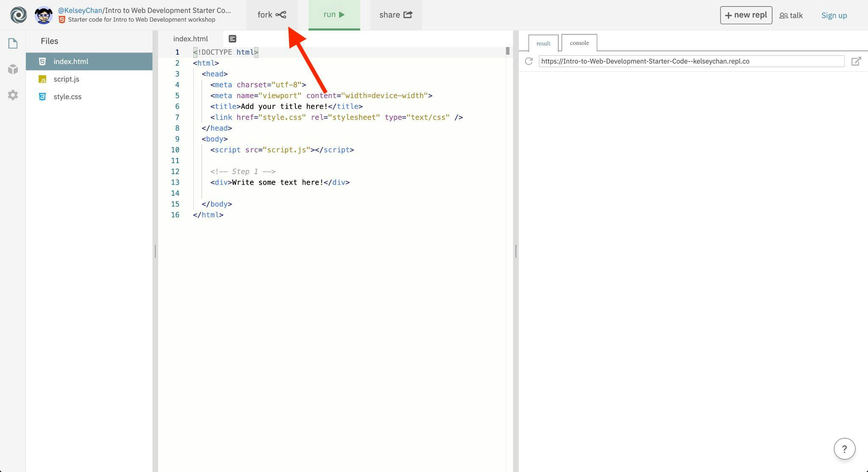Click the "script.js" src string in code
The width and height of the screenshot is (868, 472).
coord(287,150)
